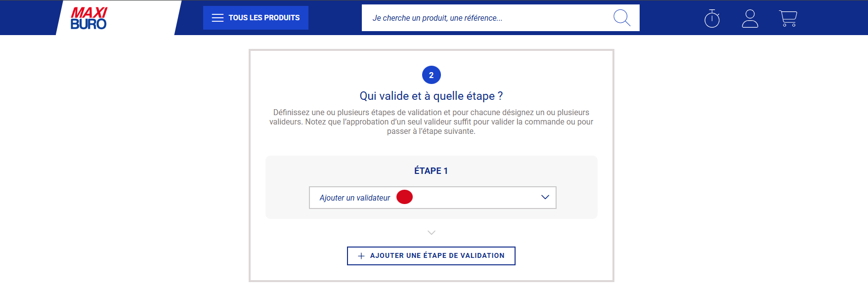Viewport: 868px width, 291px height.
Task: Click the small chevron below Étape 1 panel
Action: (431, 232)
